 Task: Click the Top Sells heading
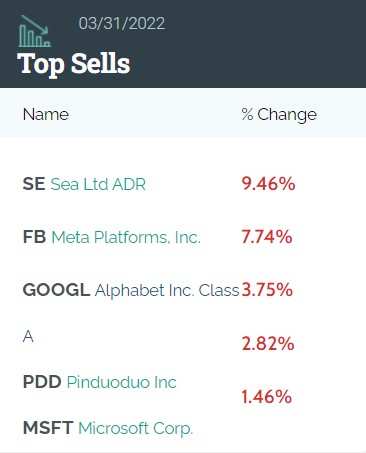(74, 64)
